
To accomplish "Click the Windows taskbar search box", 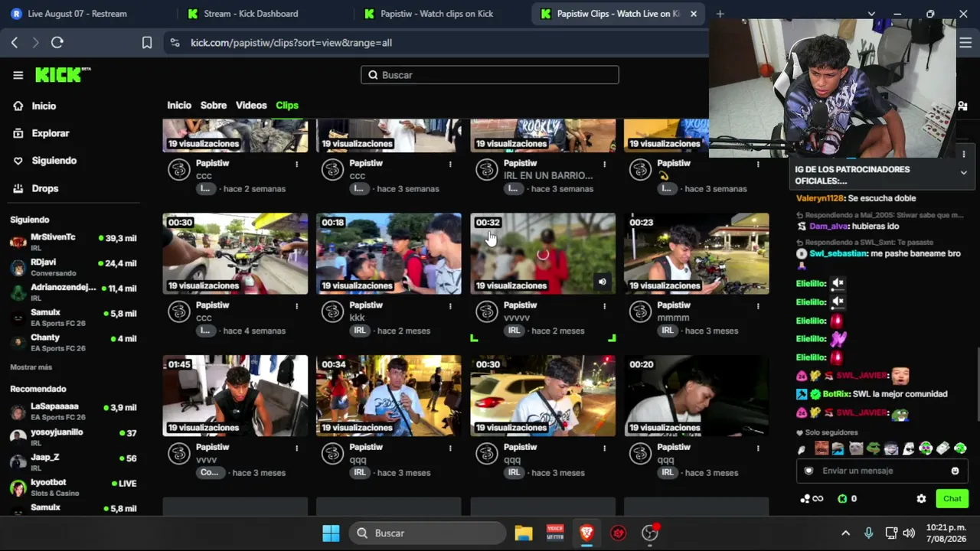I will 429,533.
